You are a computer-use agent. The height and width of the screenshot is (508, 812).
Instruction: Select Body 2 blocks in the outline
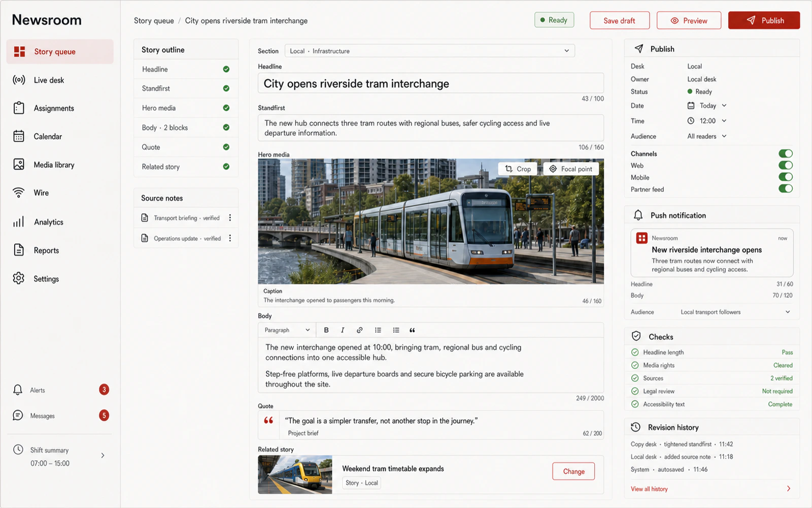(186, 128)
